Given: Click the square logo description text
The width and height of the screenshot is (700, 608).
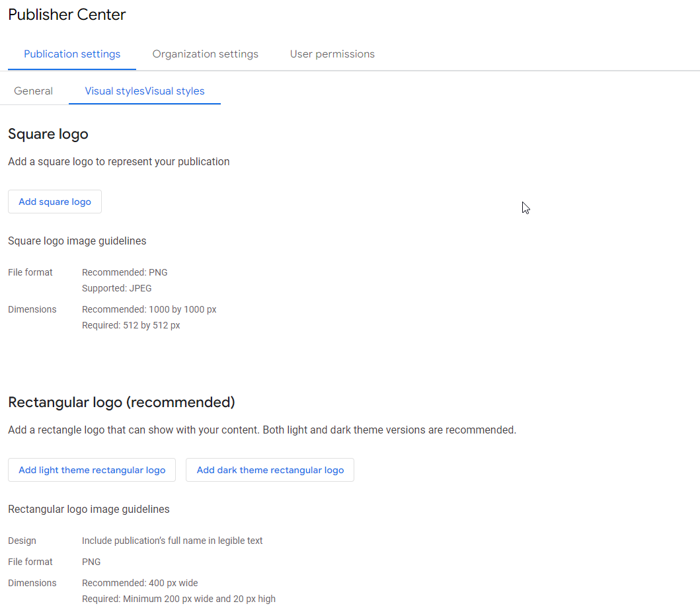Looking at the screenshot, I should pos(118,161).
